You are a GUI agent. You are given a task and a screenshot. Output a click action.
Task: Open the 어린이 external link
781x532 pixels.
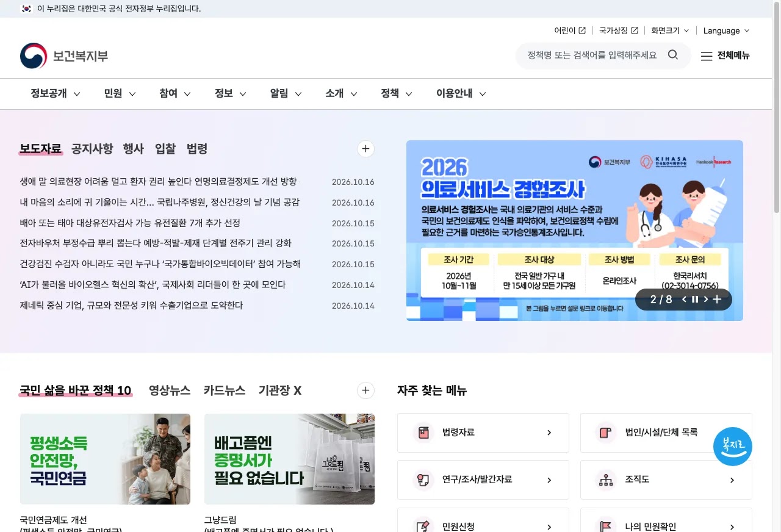point(570,31)
